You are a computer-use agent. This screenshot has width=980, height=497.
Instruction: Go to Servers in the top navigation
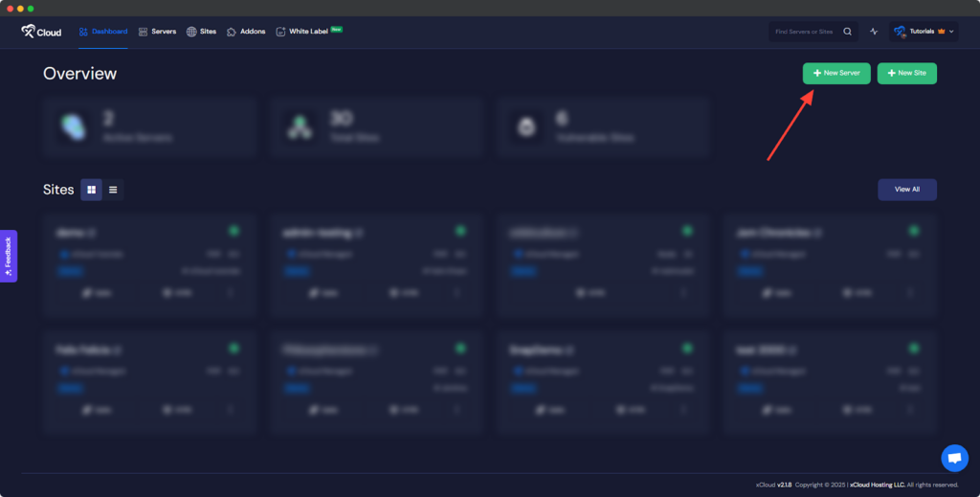157,32
